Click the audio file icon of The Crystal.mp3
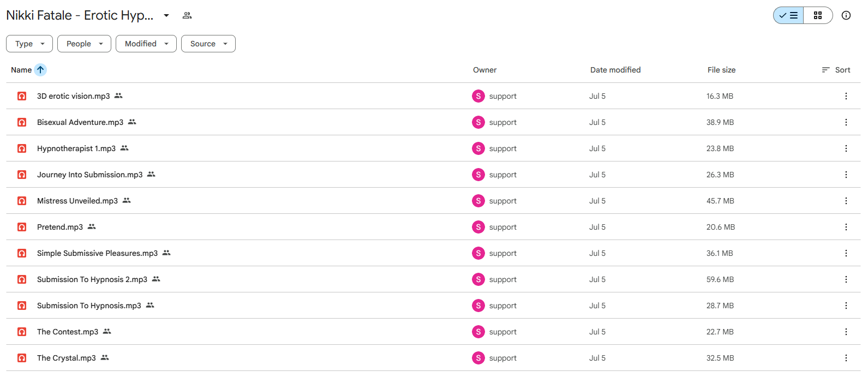 click(22, 358)
